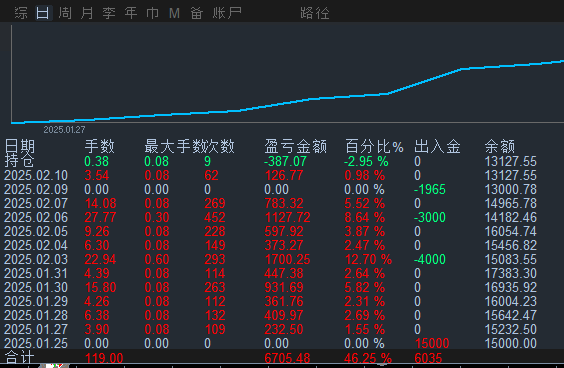This screenshot has width=564, height=368.
Task: Switch to the 月 monthly tab
Action: [x=87, y=13]
